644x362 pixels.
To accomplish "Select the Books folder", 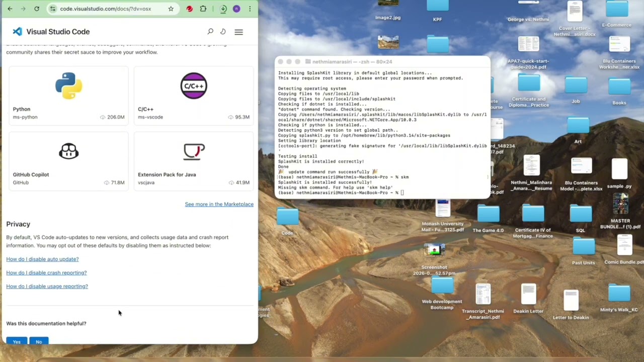I will (x=619, y=91).
